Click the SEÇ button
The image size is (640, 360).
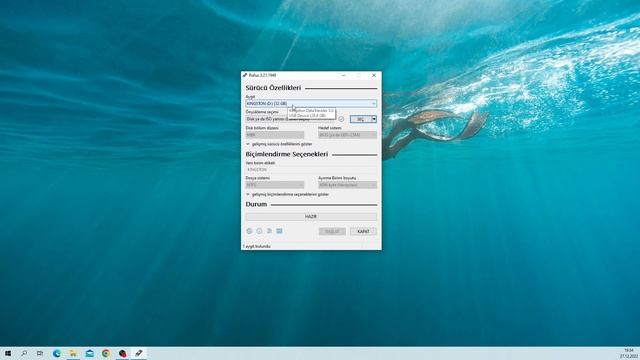[x=361, y=119]
